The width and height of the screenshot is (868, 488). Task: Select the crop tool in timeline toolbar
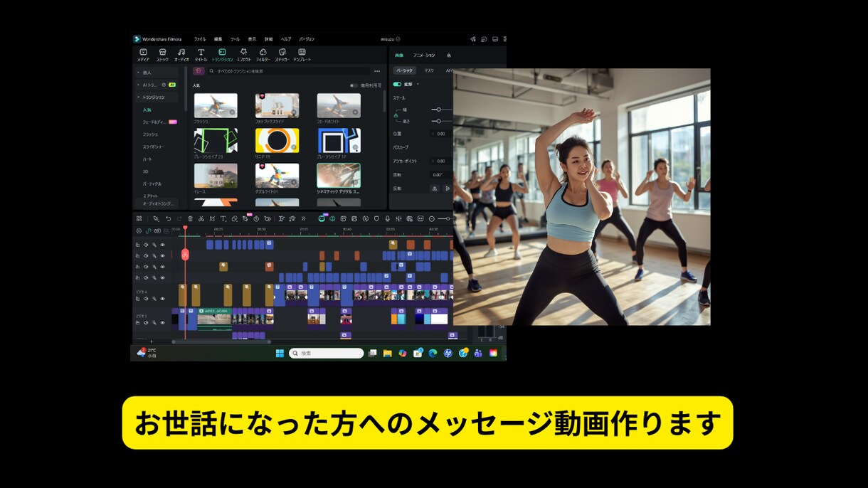tap(212, 218)
